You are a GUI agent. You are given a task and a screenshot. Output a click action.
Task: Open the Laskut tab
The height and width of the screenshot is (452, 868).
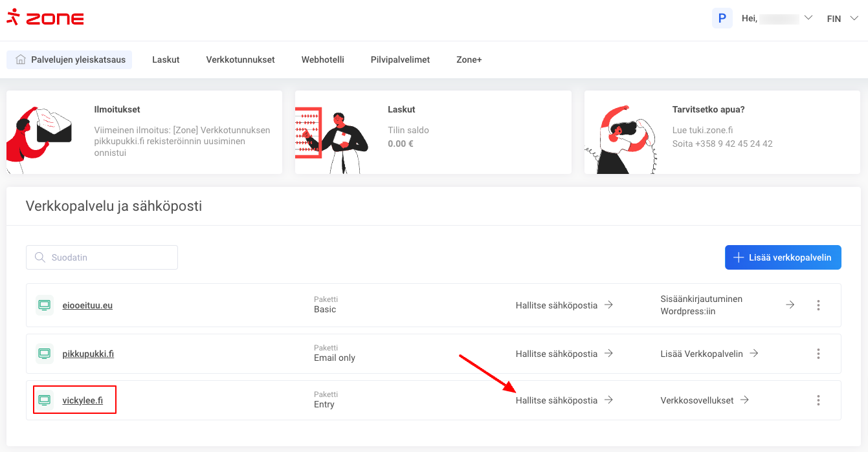166,59
